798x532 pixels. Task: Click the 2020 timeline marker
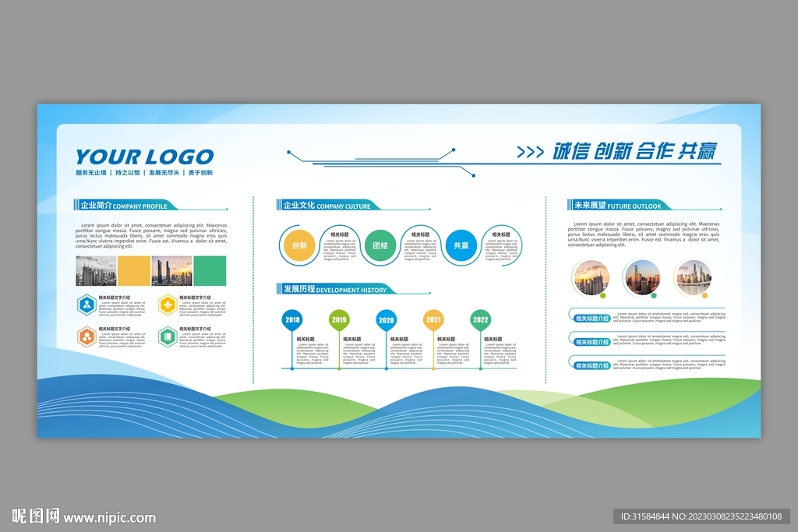[387, 320]
